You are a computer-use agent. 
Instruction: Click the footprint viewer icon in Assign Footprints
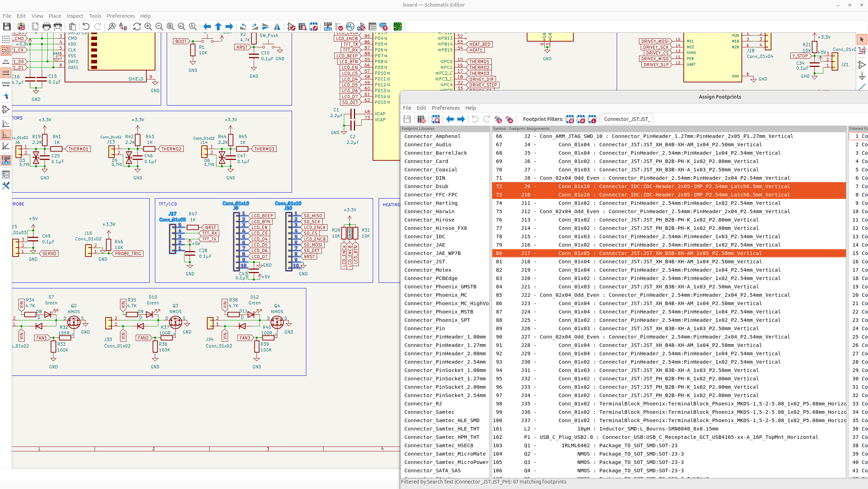(435, 119)
